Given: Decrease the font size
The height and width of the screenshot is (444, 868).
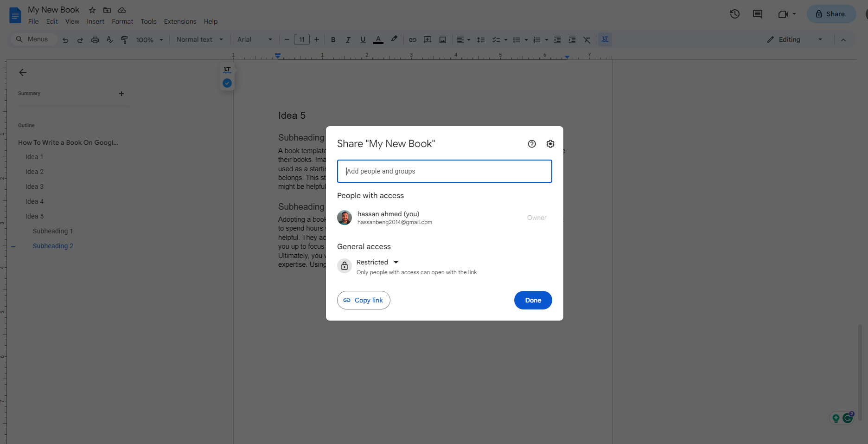Looking at the screenshot, I should point(287,39).
